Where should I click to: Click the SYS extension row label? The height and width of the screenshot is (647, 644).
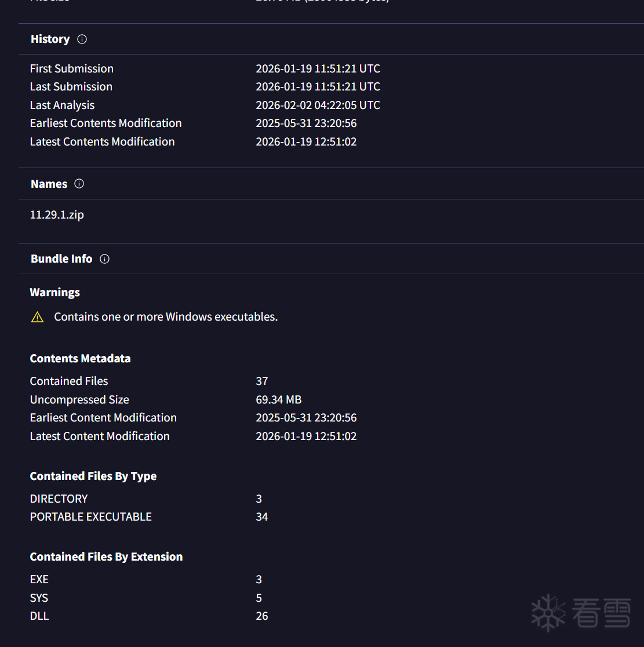click(x=39, y=598)
